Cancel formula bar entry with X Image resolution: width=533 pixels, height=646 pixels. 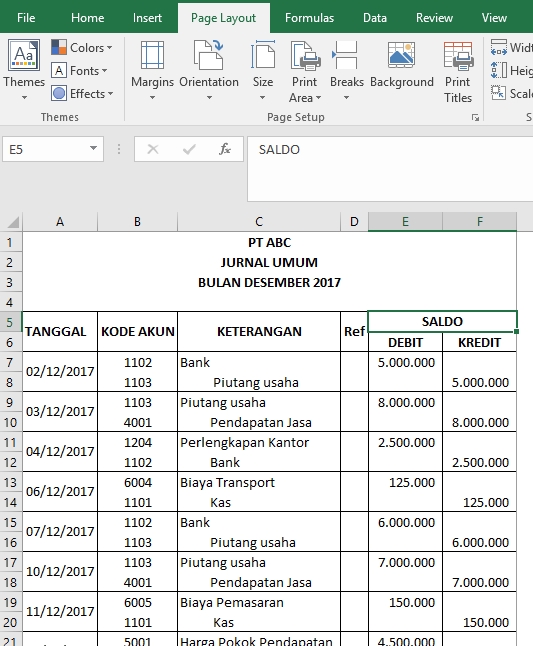(x=153, y=149)
